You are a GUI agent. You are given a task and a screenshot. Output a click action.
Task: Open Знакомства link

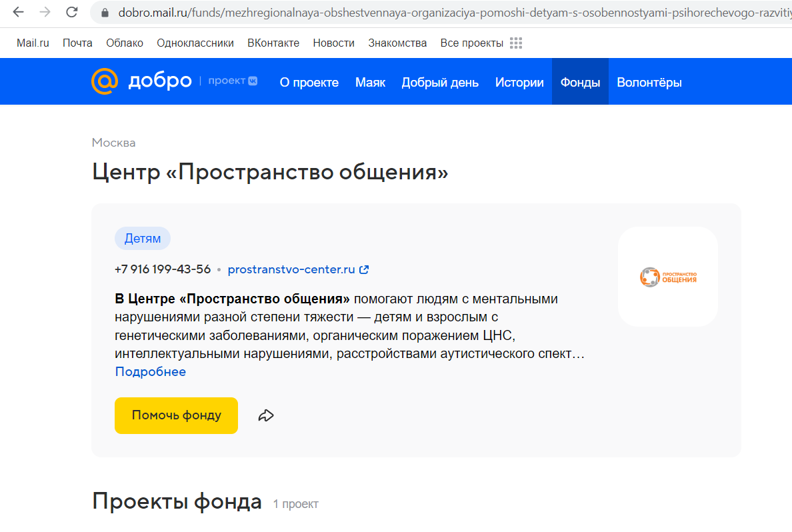pyautogui.click(x=397, y=43)
